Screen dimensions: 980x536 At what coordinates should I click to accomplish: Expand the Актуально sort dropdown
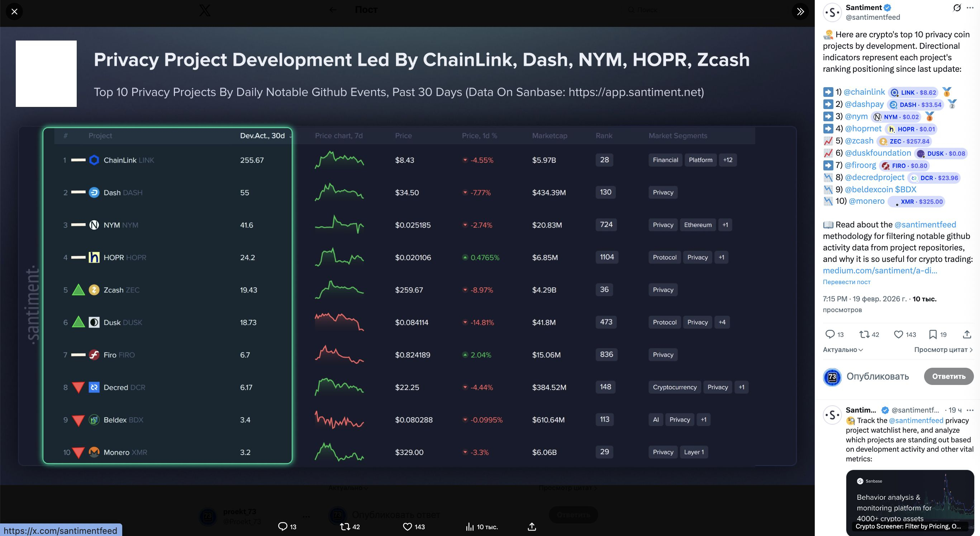coord(843,349)
